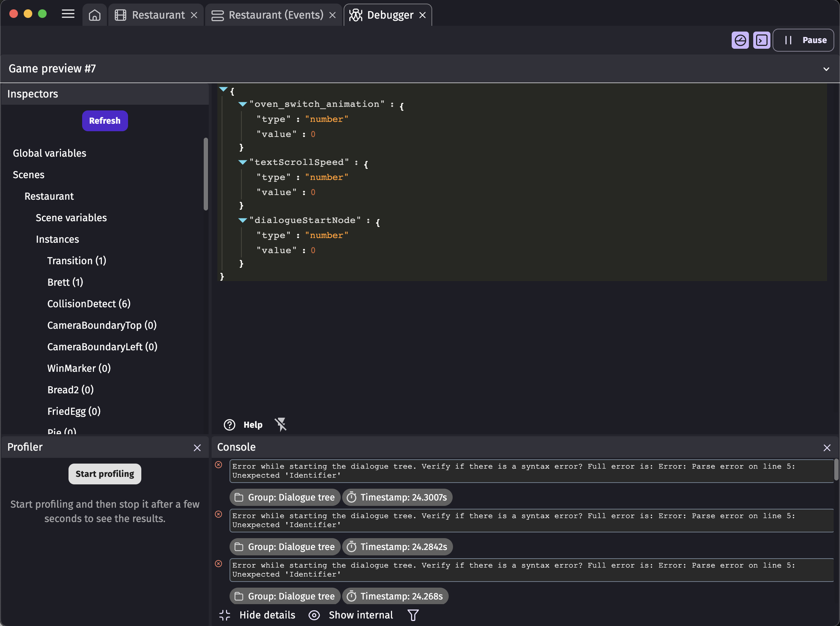840x626 pixels.
Task: Pause the game preview
Action: [803, 40]
